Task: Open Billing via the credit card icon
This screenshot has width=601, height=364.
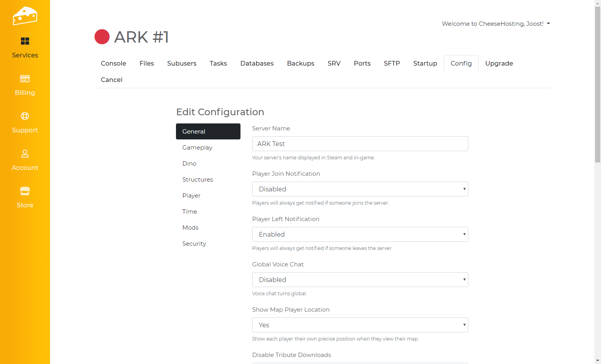Action: (25, 79)
